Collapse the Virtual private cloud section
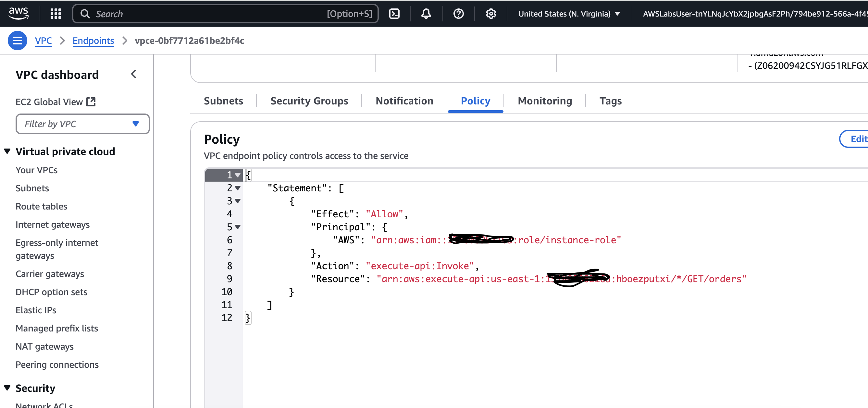The width and height of the screenshot is (868, 408). pos(7,151)
